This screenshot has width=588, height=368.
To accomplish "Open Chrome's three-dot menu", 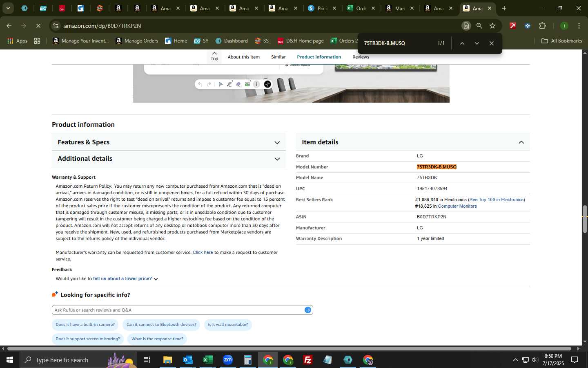I will click(x=579, y=26).
